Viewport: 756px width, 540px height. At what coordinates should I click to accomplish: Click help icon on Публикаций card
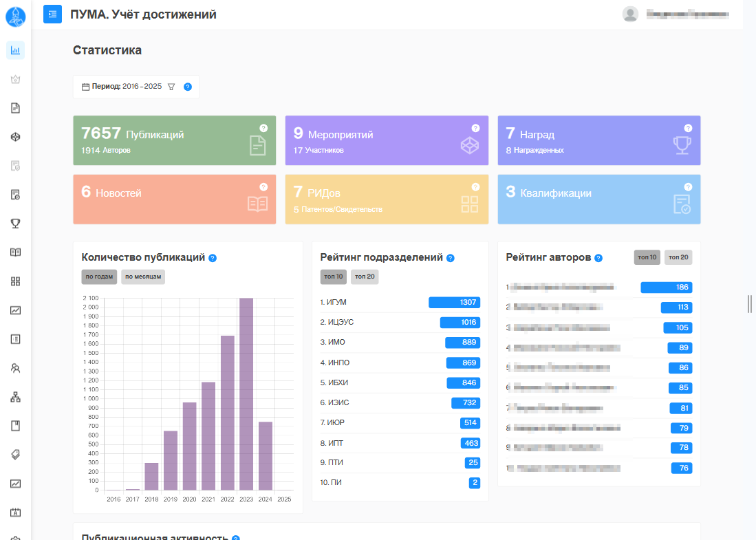click(263, 128)
